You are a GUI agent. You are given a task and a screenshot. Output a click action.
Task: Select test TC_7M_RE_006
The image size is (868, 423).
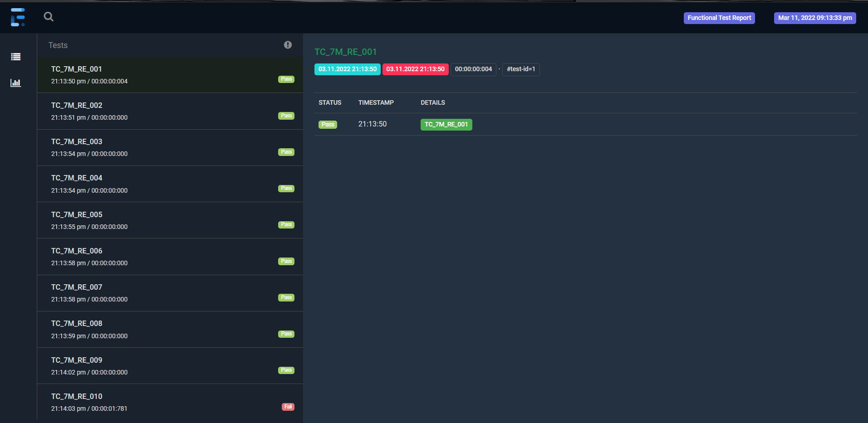point(170,257)
